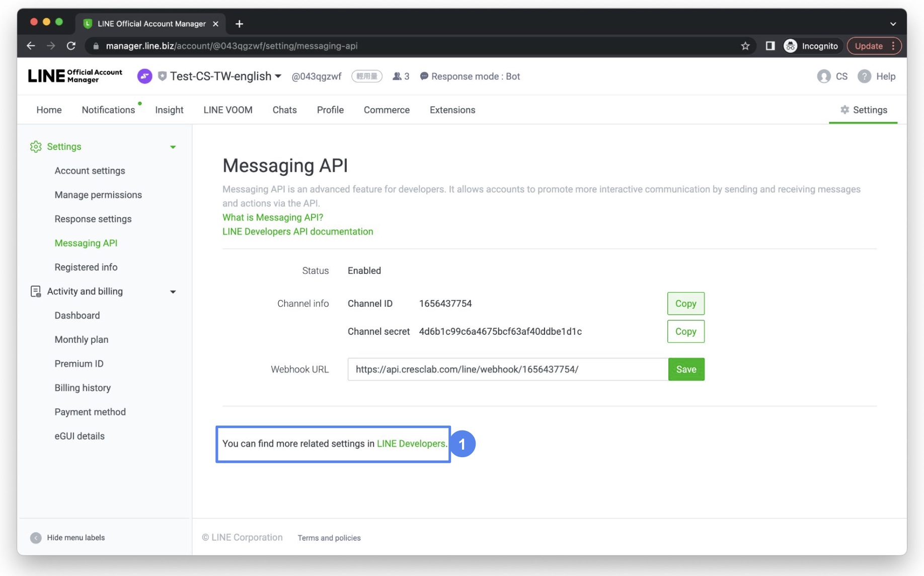Viewport: 924px width, 576px height.
Task: Open Billing history
Action: click(83, 388)
